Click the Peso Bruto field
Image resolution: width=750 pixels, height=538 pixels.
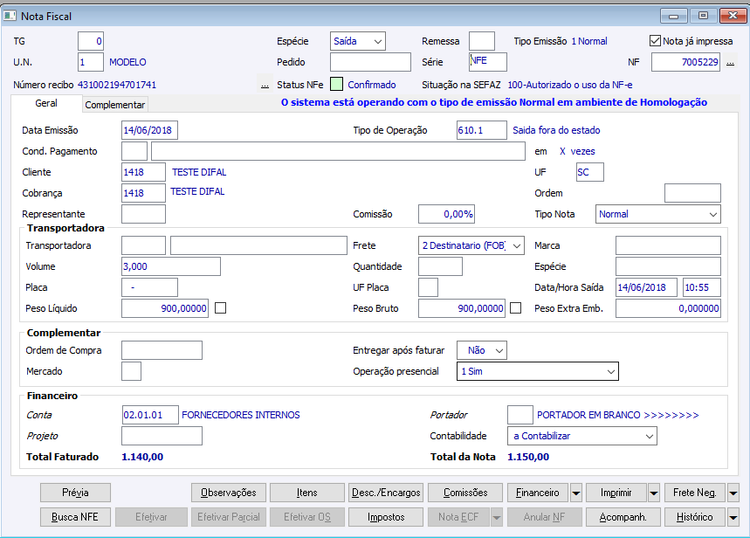point(462,308)
